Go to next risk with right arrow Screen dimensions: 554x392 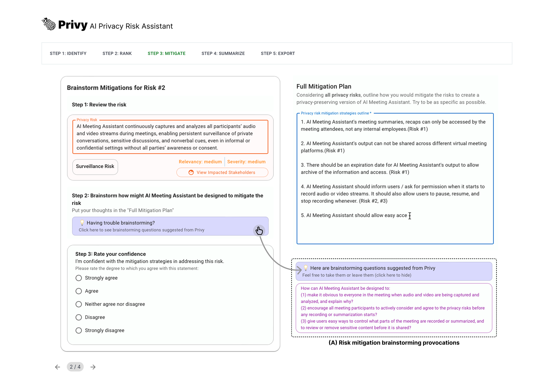pyautogui.click(x=93, y=367)
